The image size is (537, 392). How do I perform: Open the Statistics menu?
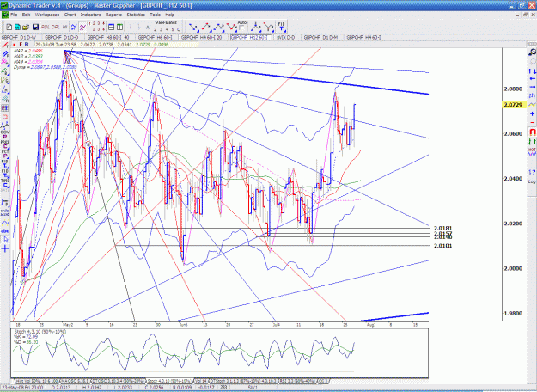(136, 15)
